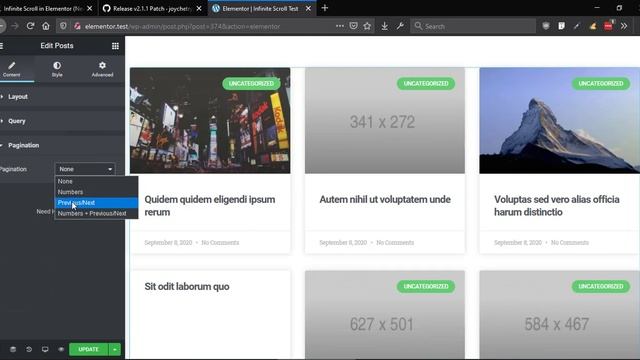640x360 pixels.
Task: Open the red extension icon with badge
Action: (x=609, y=25)
